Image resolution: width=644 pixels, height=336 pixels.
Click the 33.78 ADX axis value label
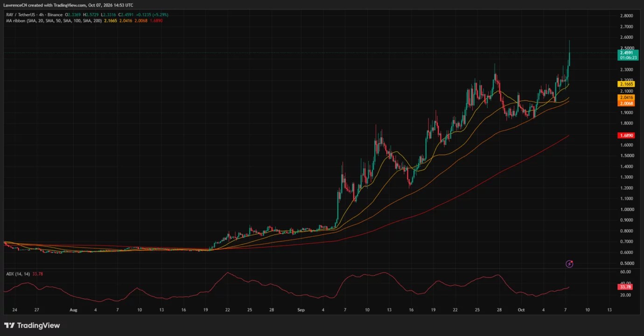tap(626, 287)
